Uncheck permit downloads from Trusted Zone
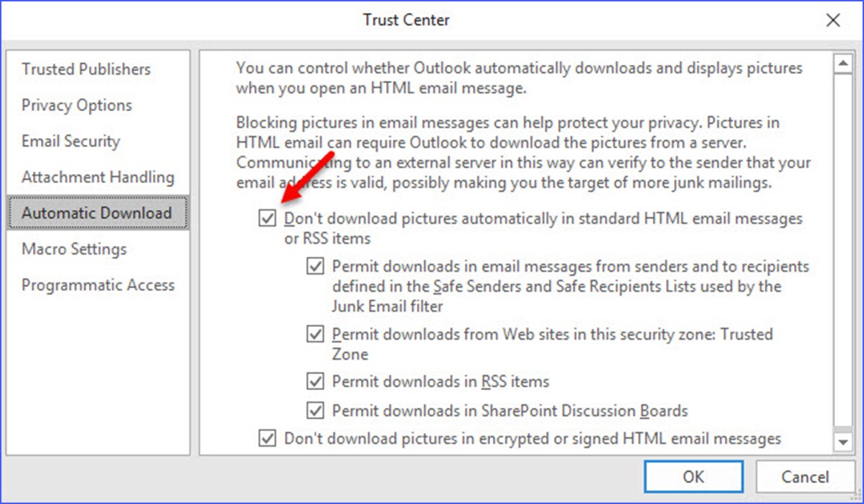 click(x=315, y=334)
